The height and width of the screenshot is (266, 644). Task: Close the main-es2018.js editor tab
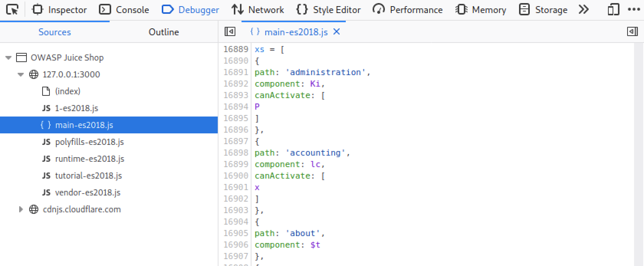[x=337, y=32]
